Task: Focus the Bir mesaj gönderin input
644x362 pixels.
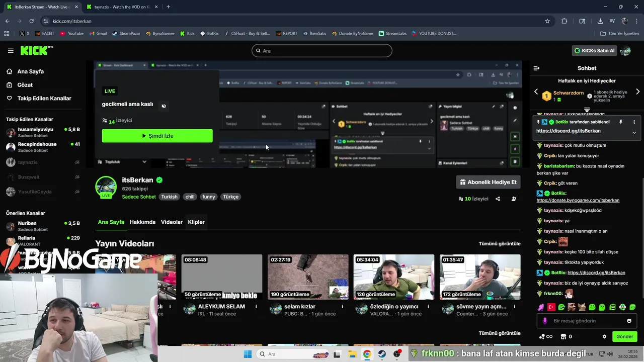Action: (587, 321)
